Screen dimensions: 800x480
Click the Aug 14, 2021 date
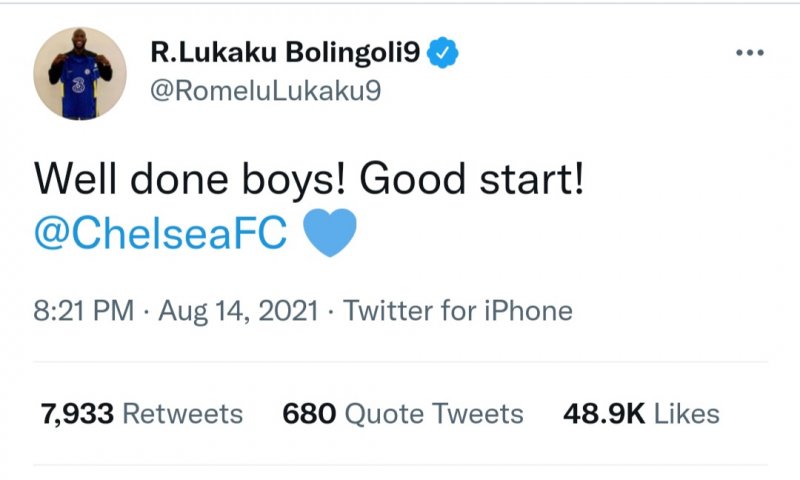tap(239, 311)
